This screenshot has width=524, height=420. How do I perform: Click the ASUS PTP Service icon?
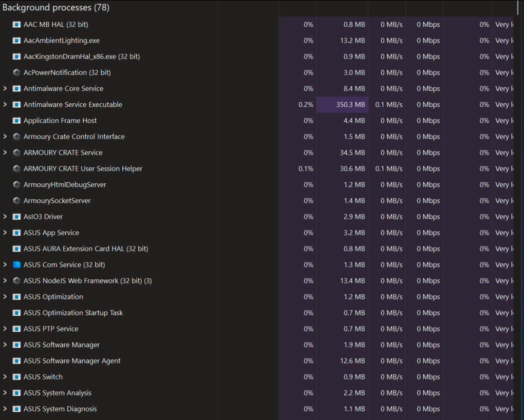coord(16,329)
